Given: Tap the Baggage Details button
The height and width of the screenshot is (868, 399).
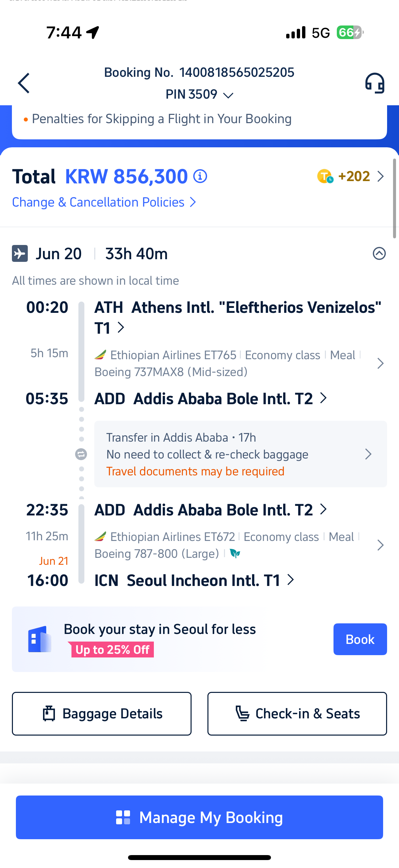Looking at the screenshot, I should click(x=102, y=713).
